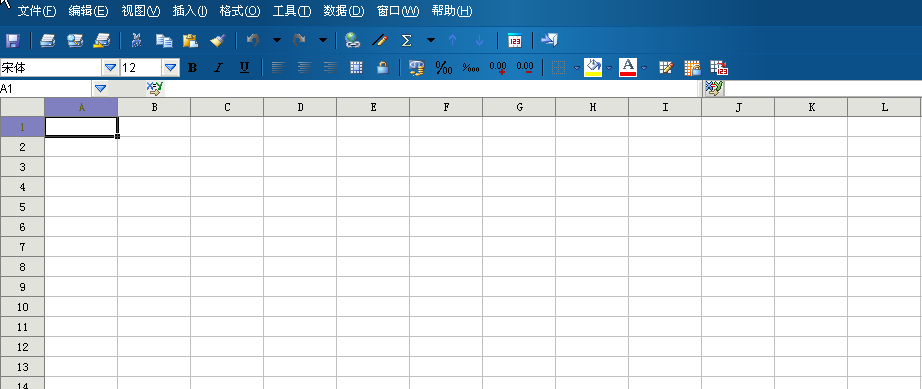Screen dimensions: 922x389
Task: Redo the last undone action
Action: 299,41
